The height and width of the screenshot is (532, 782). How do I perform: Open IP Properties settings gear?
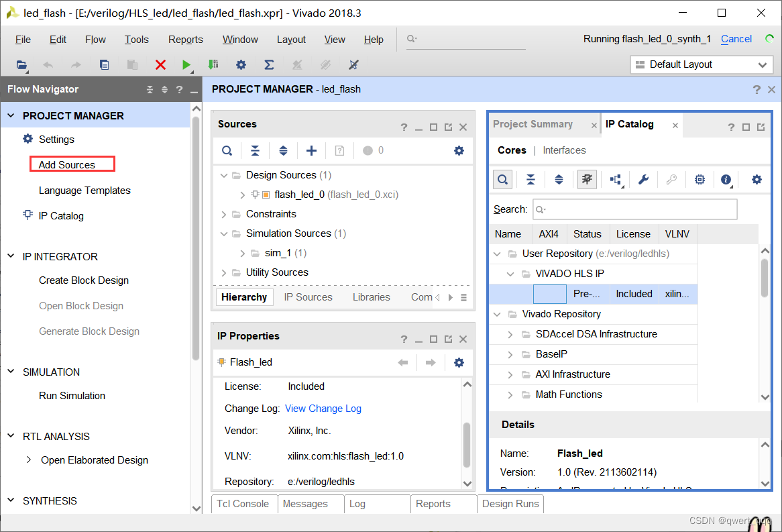tap(459, 363)
